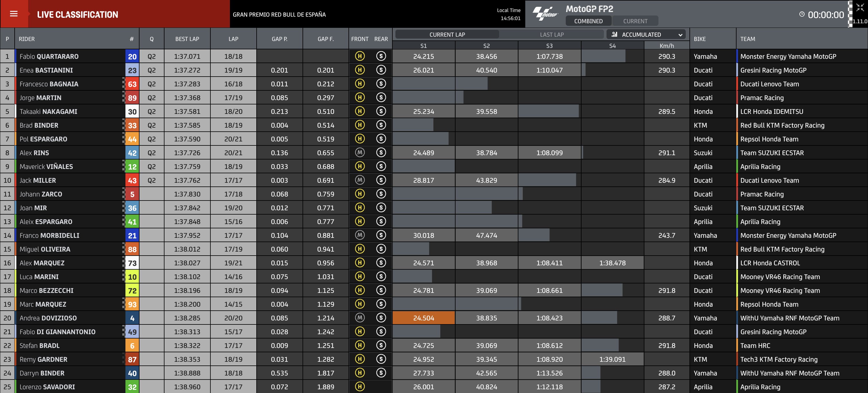Click GRAN PREMIO RED BULL DE ESPAÑA title
This screenshot has width=868, height=393.
pyautogui.click(x=279, y=14)
